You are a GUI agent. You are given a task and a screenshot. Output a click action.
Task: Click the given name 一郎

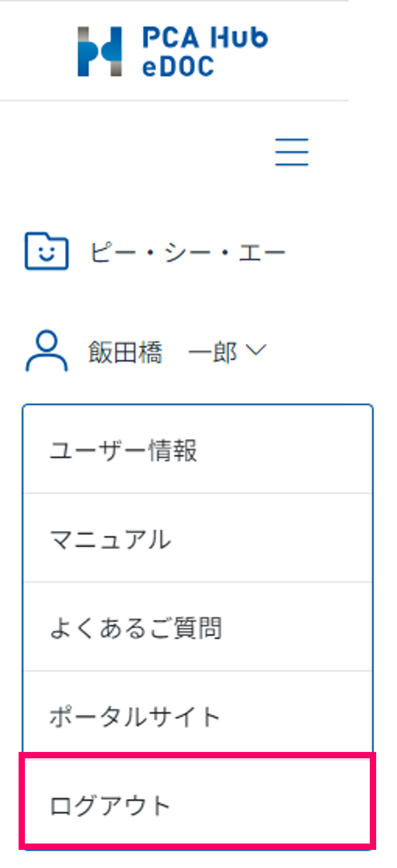212,353
